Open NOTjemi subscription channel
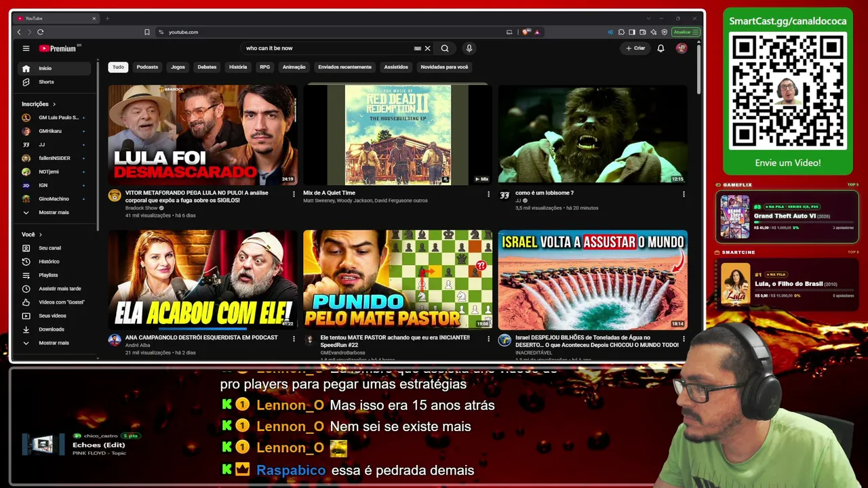Image resolution: width=868 pixels, height=488 pixels. click(54, 171)
